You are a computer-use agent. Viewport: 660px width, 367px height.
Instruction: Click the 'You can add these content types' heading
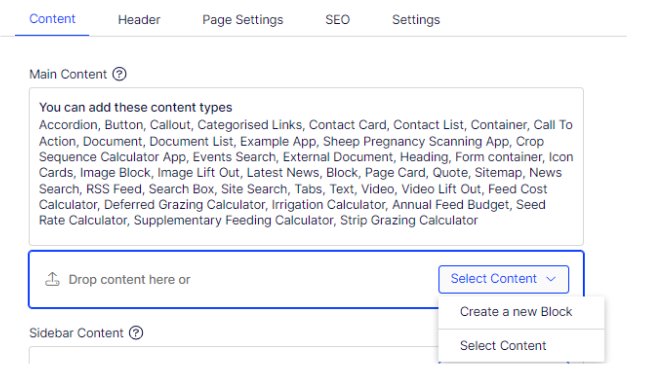[136, 107]
